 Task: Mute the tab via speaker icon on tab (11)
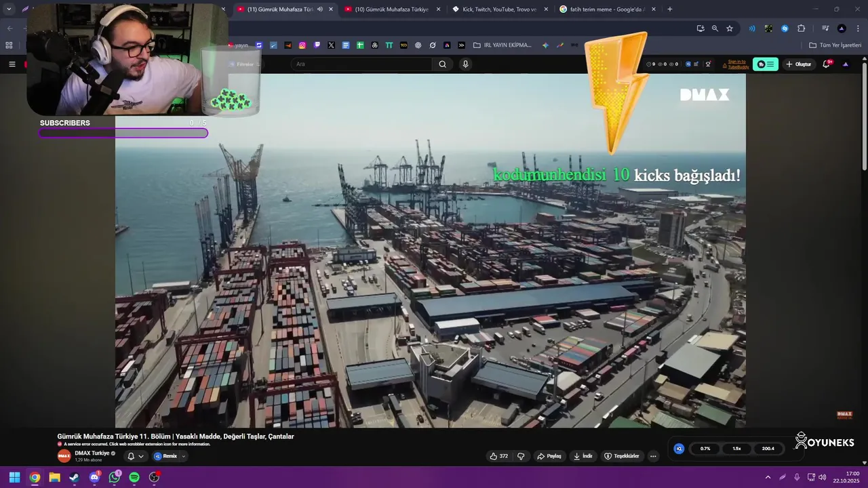point(319,9)
